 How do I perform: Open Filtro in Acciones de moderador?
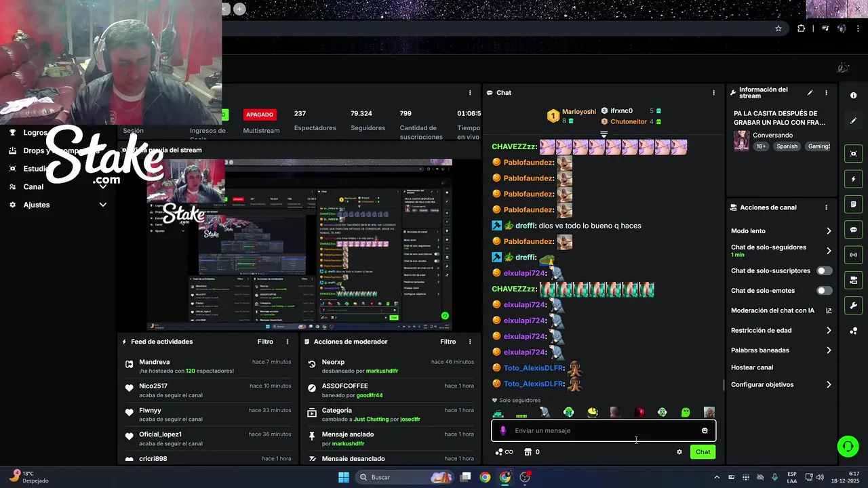coord(448,342)
